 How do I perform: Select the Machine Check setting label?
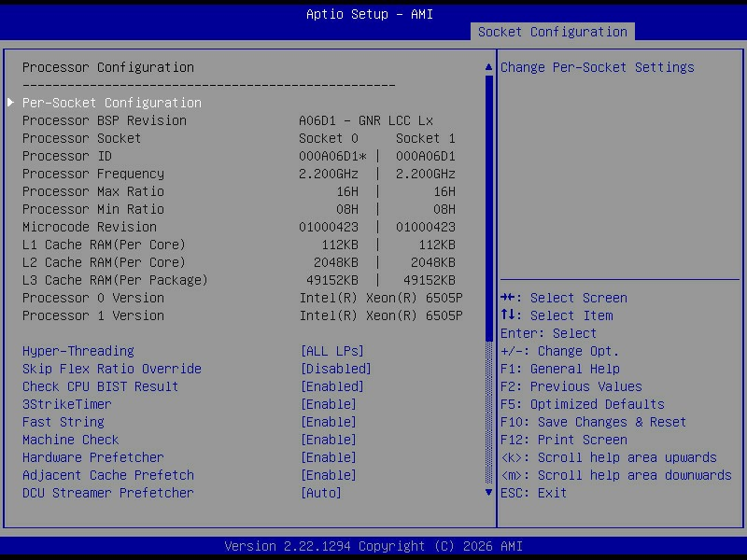click(71, 440)
